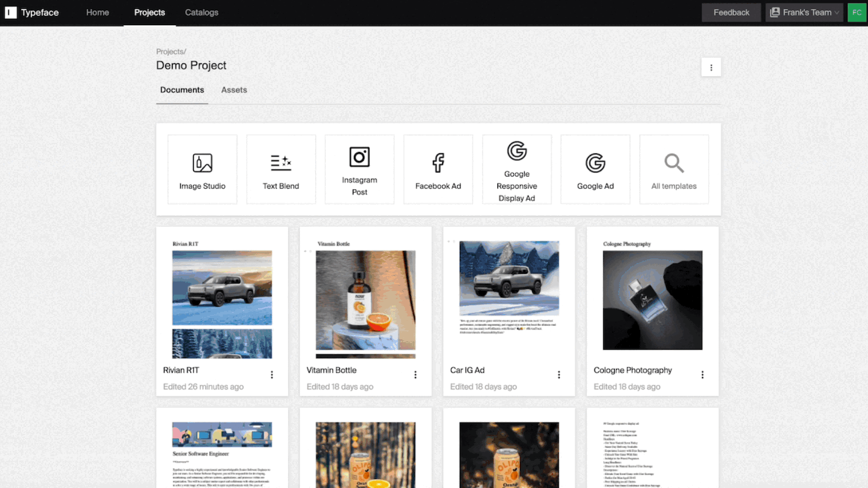This screenshot has height=488, width=868.
Task: Select Facebook Ad template
Action: (438, 169)
